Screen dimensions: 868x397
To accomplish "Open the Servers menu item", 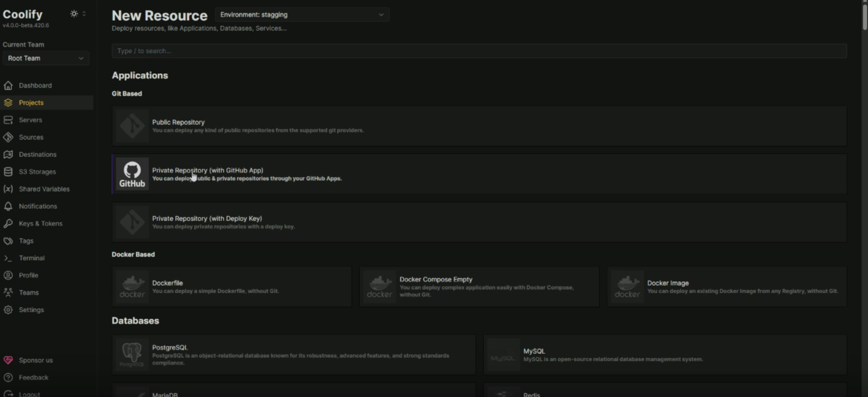I will 30,120.
